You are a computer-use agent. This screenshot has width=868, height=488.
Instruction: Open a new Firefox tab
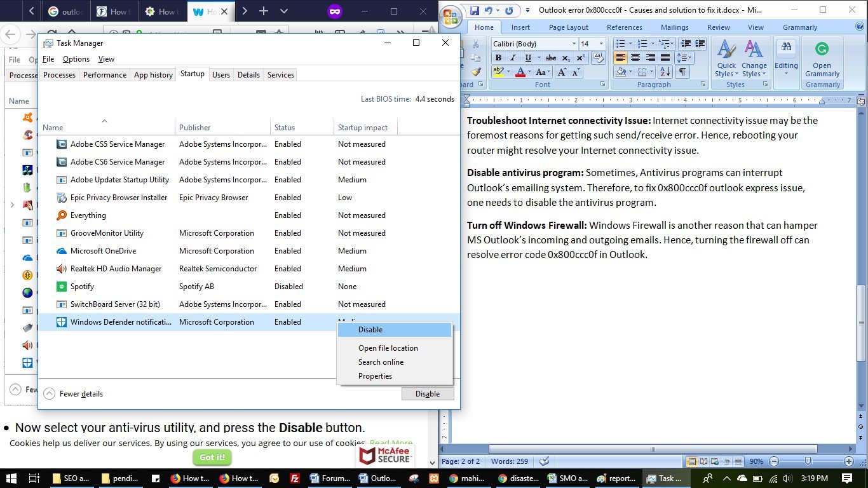click(x=264, y=11)
